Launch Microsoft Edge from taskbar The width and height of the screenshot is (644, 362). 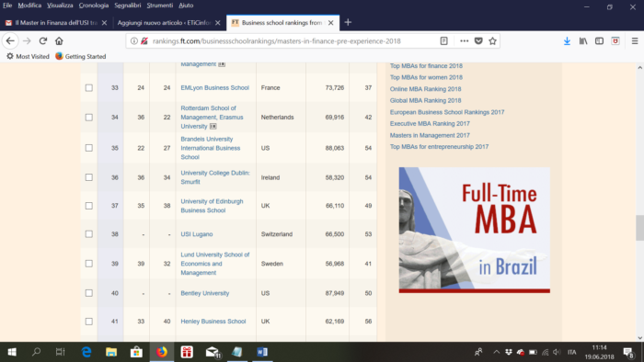tap(86, 352)
